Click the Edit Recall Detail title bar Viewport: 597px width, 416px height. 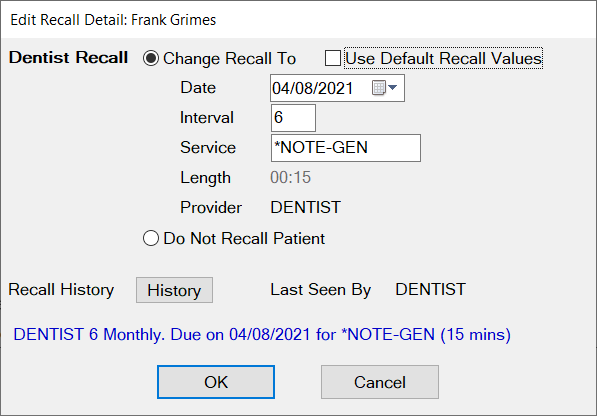click(x=298, y=20)
